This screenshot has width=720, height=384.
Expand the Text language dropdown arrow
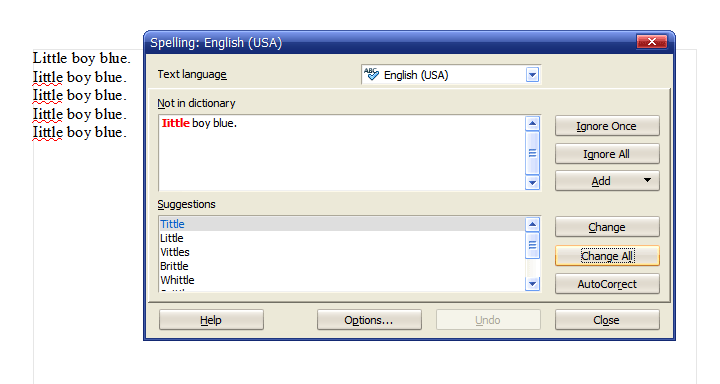pyautogui.click(x=532, y=74)
